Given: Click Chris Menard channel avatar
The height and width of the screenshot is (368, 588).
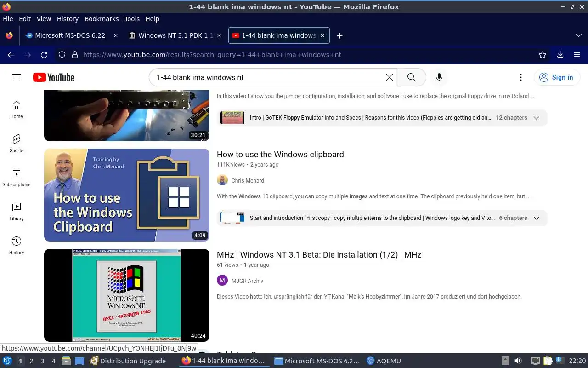Looking at the screenshot, I should [x=222, y=180].
